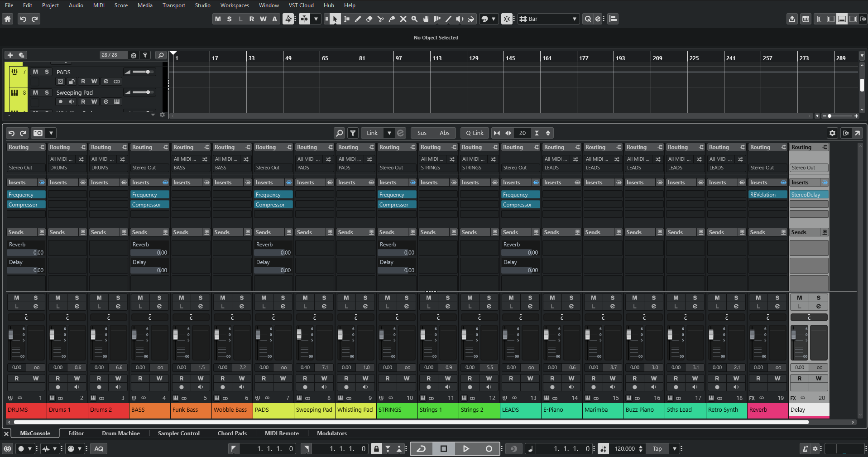Screen dimensions: 868x457
Task: Select the Split tool in the toolbar
Action: coord(380,19)
